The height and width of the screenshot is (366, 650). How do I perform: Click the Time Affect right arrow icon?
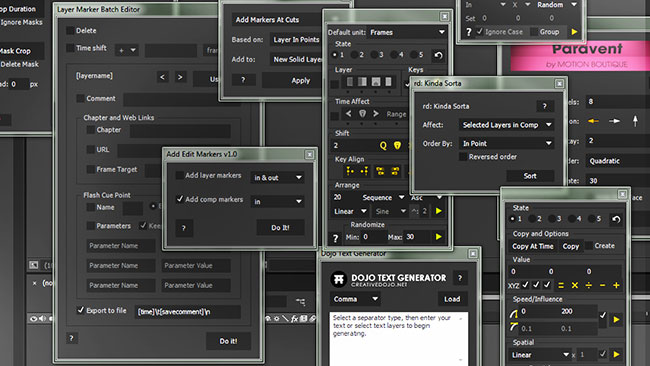pyautogui.click(x=376, y=114)
